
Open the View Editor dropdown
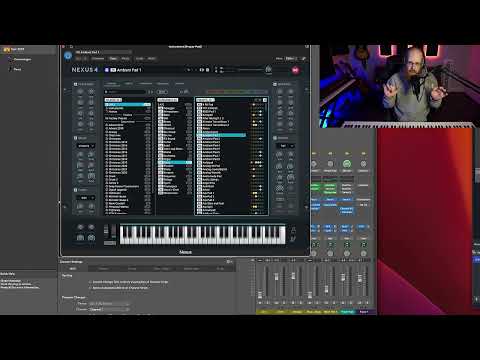(x=291, y=58)
